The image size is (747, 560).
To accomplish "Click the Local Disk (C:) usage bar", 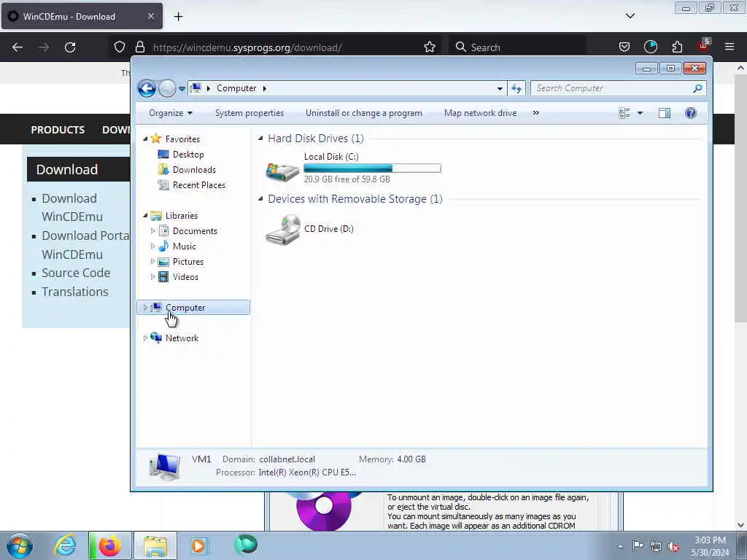I will pos(372,168).
